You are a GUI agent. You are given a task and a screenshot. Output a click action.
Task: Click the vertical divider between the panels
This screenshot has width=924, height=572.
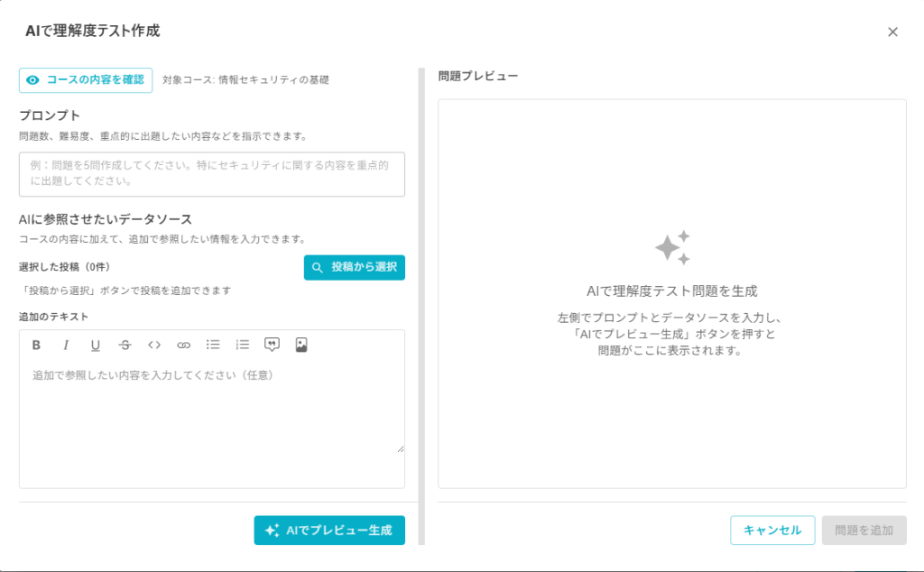pyautogui.click(x=421, y=307)
